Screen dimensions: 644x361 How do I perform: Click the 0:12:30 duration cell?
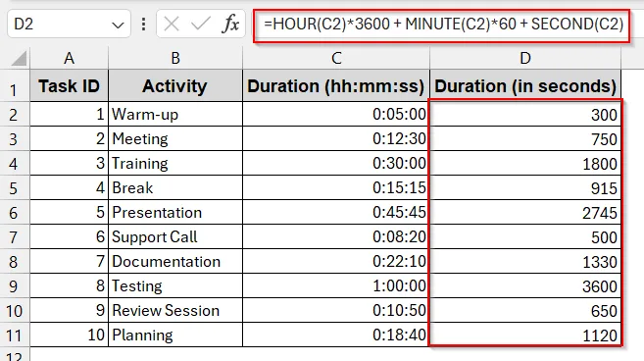[336, 138]
